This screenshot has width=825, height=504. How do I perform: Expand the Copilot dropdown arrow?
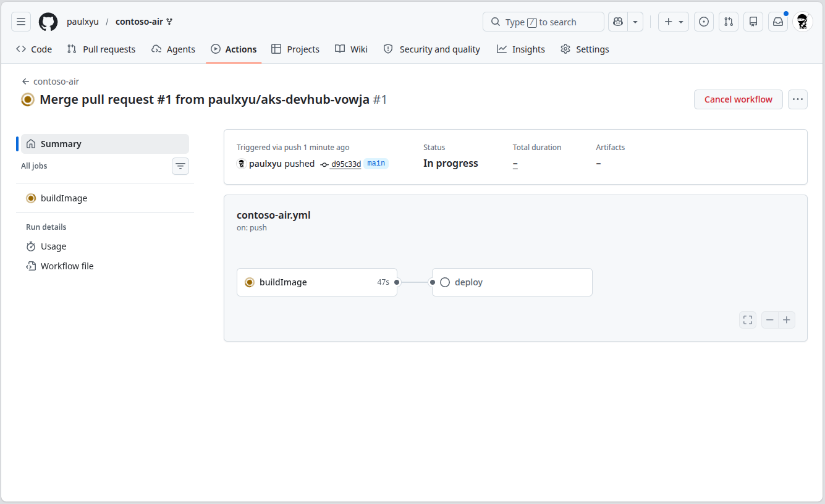(635, 22)
